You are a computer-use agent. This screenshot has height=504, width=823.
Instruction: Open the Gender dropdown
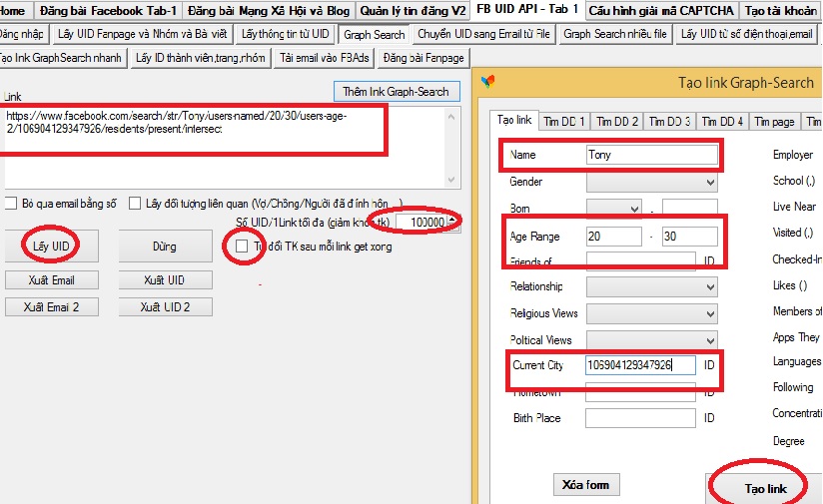pyautogui.click(x=651, y=182)
